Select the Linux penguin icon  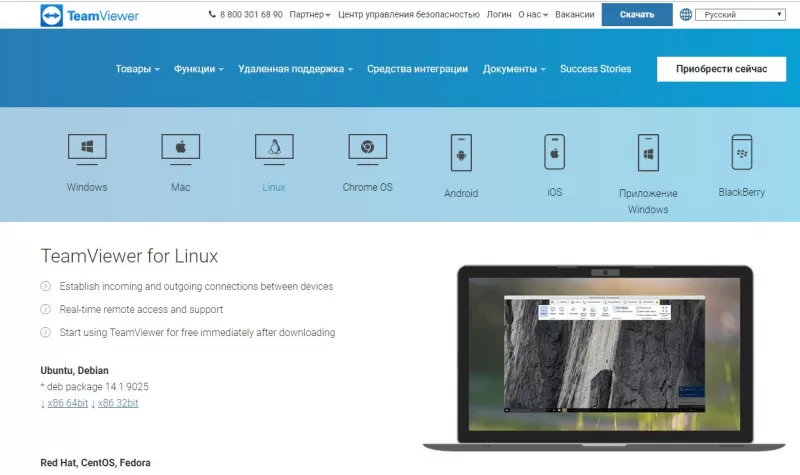click(274, 149)
